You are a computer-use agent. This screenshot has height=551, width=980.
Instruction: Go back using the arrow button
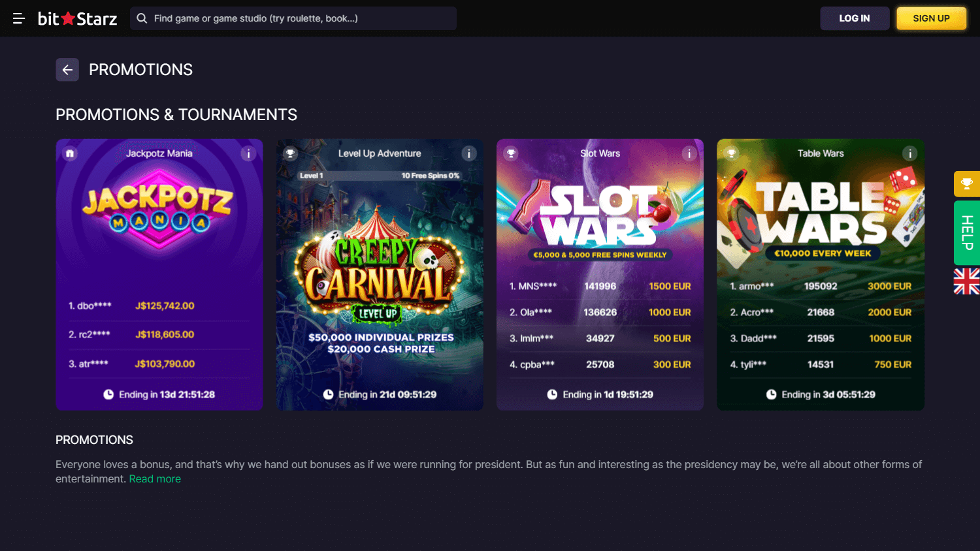[x=67, y=70]
